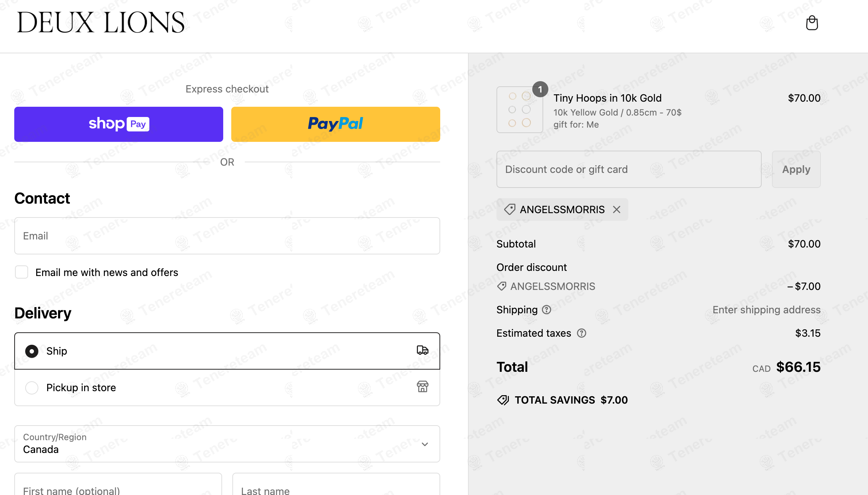This screenshot has height=495, width=868.
Task: Expand Country/Region list via chevron arrow
Action: coord(425,444)
